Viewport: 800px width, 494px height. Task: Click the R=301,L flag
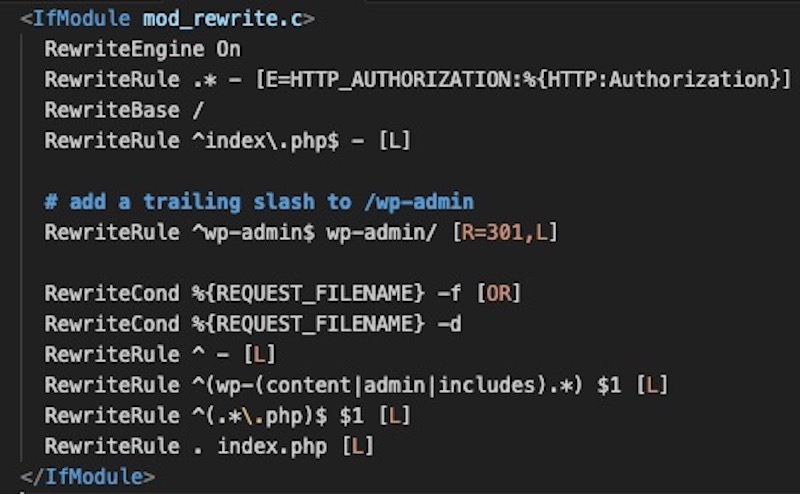505,232
